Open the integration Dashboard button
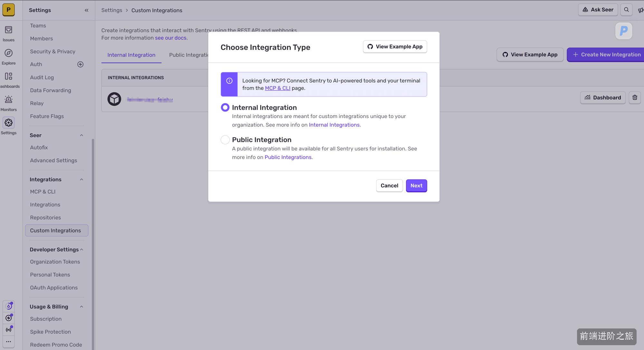This screenshot has width=644, height=350. point(603,97)
